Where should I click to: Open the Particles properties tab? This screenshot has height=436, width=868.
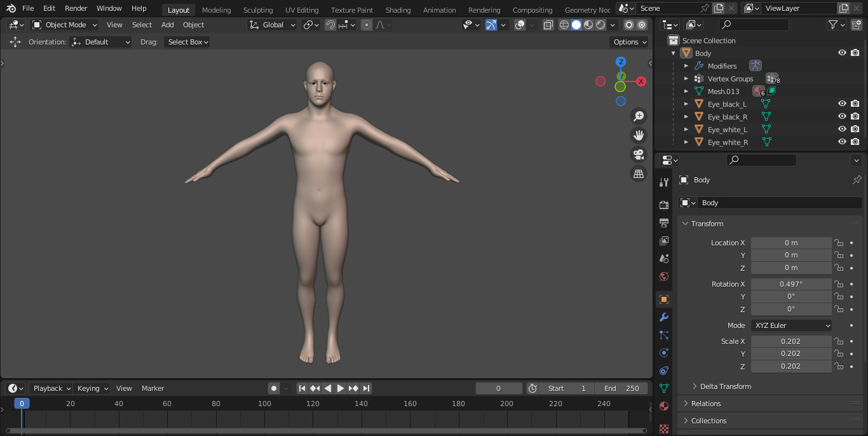coord(664,335)
